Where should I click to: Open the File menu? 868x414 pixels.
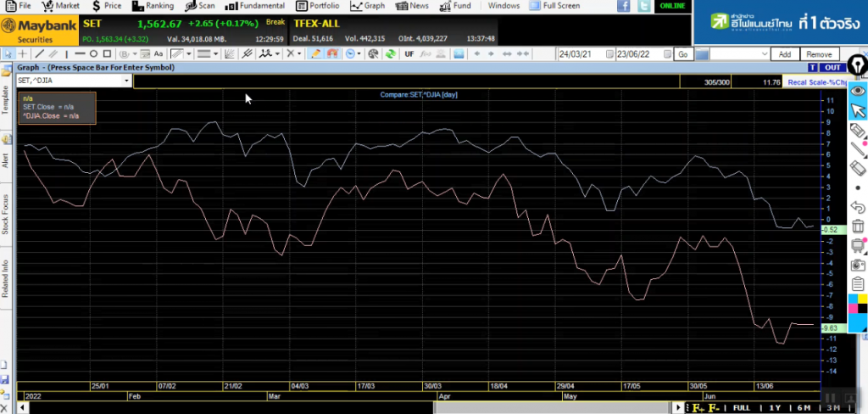19,6
